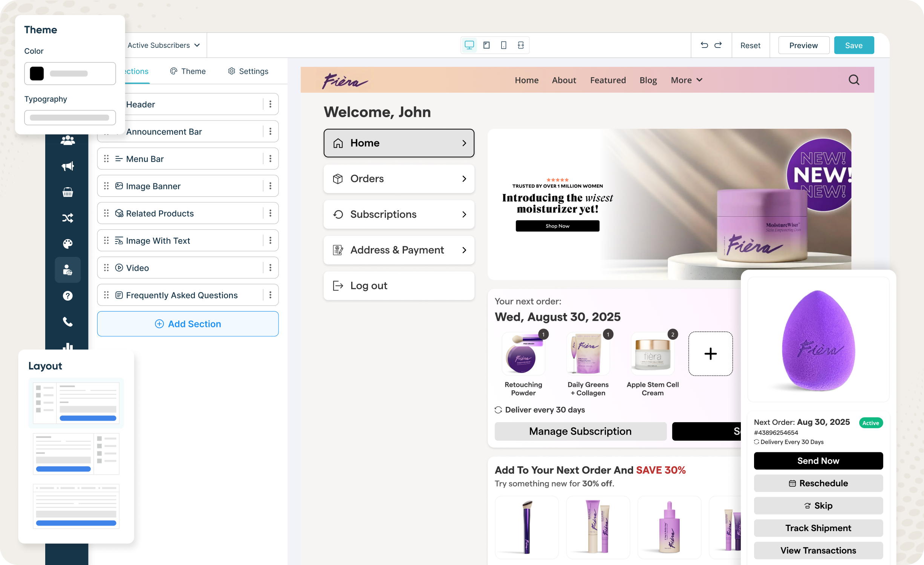The height and width of the screenshot is (565, 924).
Task: Open the Active Subscribers dropdown
Action: click(164, 45)
